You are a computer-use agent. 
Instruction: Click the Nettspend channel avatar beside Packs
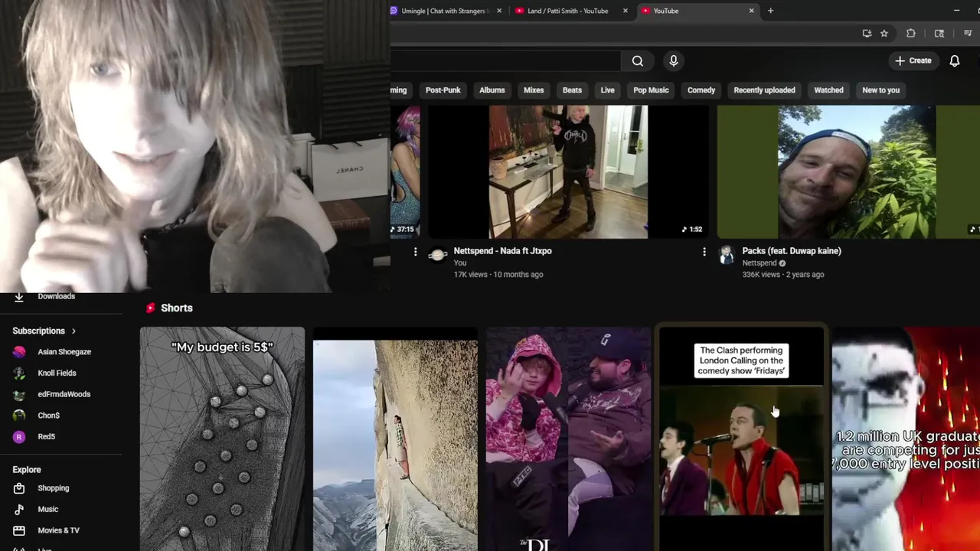click(727, 255)
